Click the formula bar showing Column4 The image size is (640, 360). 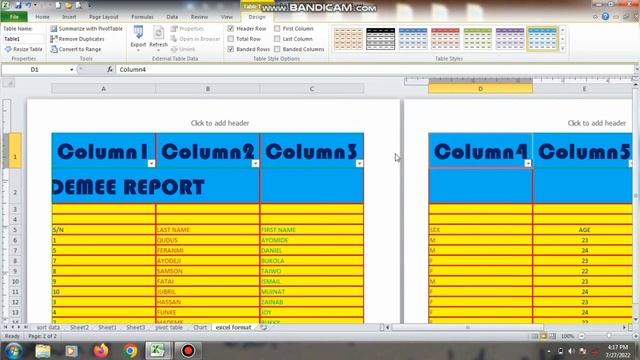(374, 69)
